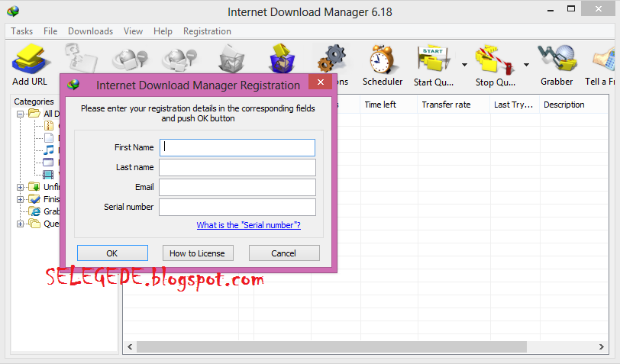The width and height of the screenshot is (620, 364).
Task: Select the Finished folder check icon
Action: [x=34, y=199]
